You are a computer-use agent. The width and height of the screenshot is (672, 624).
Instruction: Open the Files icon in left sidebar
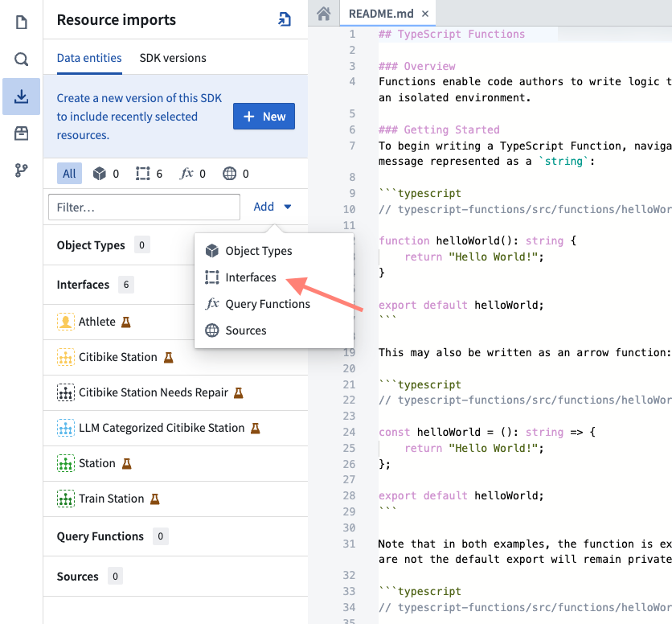tap(22, 23)
